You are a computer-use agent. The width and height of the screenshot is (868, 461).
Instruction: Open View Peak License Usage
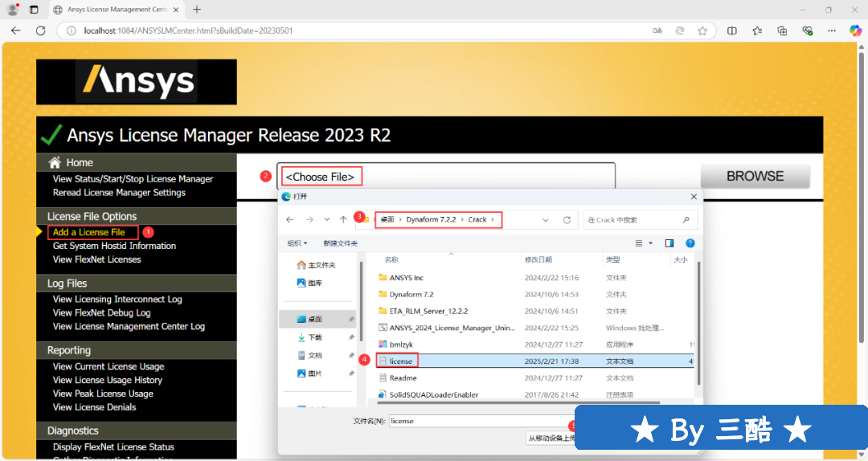pos(103,394)
